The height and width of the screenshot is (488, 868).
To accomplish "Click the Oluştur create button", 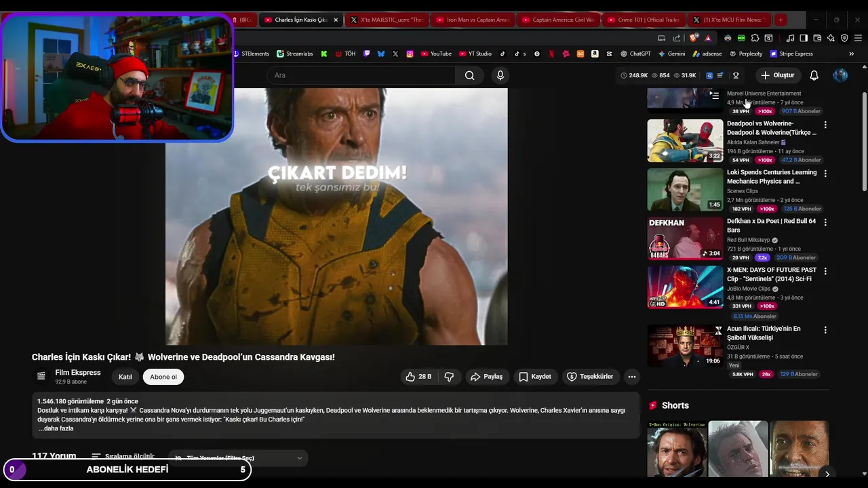I will pyautogui.click(x=777, y=75).
